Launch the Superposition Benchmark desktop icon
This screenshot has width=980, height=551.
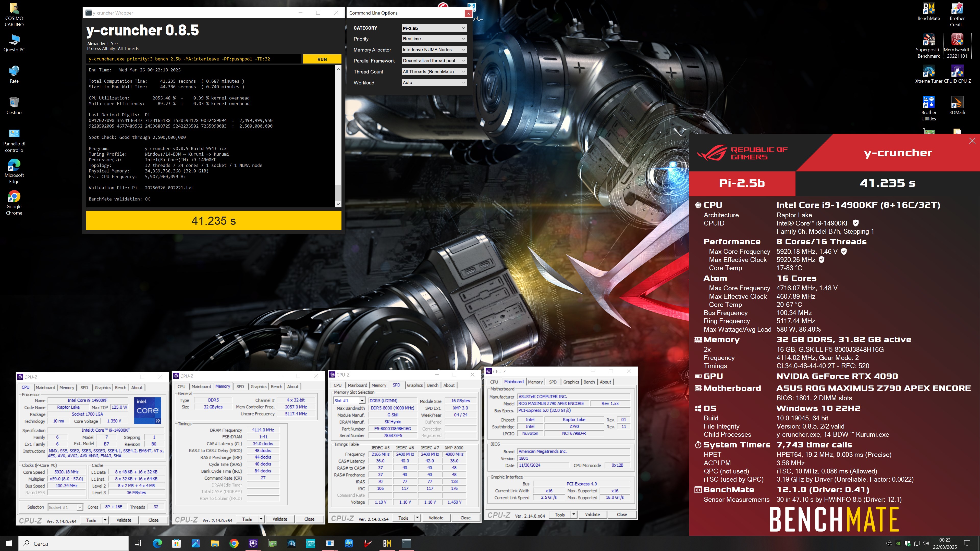pos(929,46)
